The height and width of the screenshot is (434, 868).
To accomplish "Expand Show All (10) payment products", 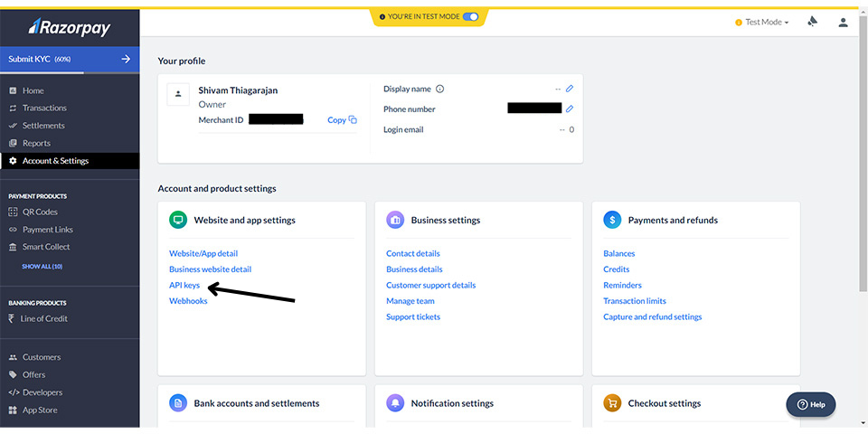I will pos(42,267).
